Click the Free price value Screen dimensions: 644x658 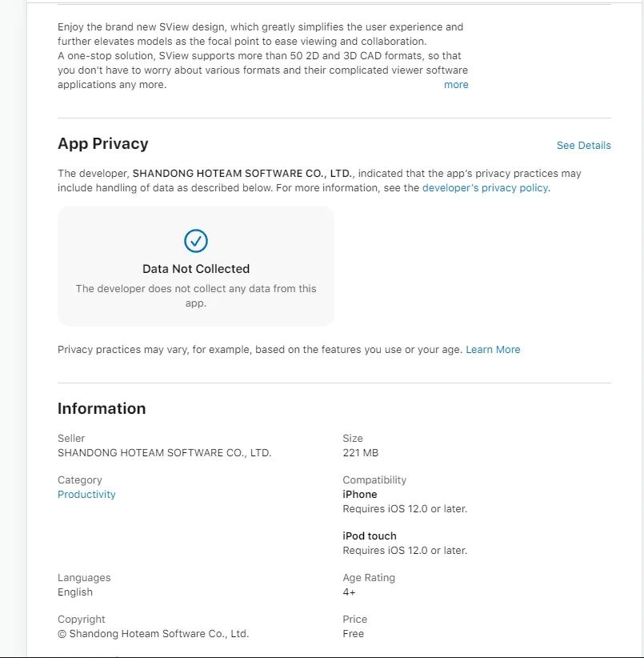353,634
